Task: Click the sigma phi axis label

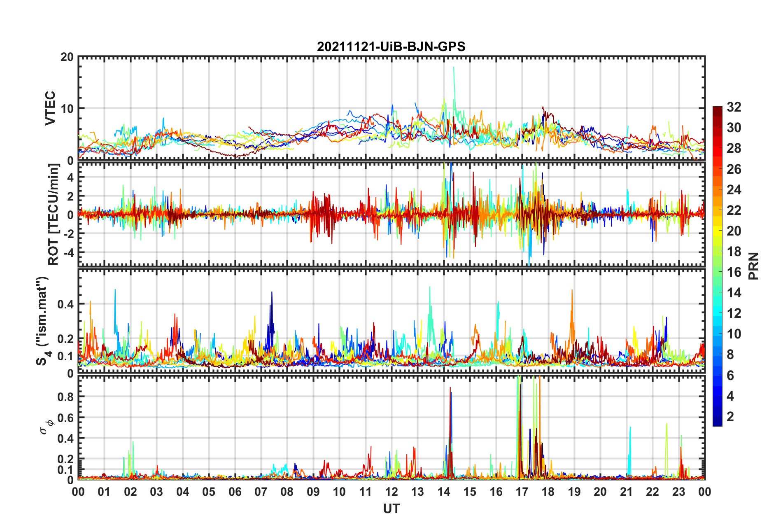Action: pos(46,427)
